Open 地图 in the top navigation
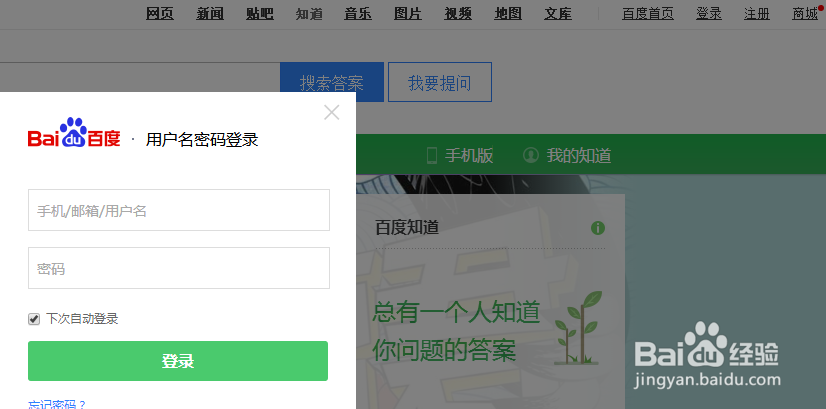The image size is (826, 409). (x=508, y=14)
